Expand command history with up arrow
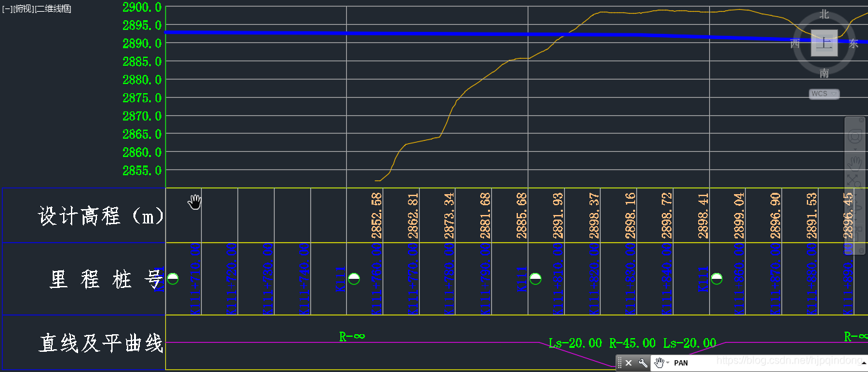 click(x=863, y=363)
